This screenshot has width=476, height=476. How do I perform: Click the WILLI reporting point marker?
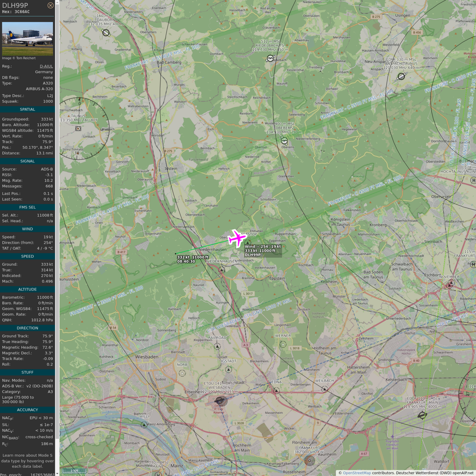(x=144, y=425)
